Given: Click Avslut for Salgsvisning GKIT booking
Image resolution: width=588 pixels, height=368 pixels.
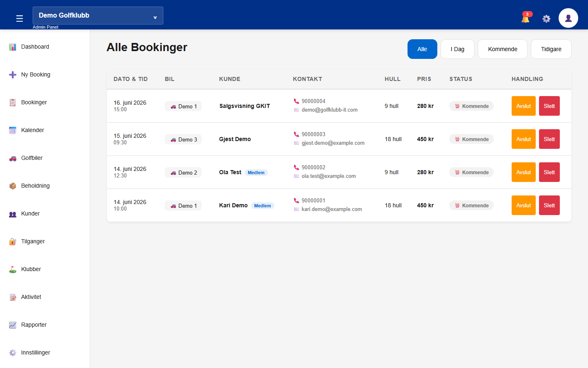Looking at the screenshot, I should [x=523, y=106].
